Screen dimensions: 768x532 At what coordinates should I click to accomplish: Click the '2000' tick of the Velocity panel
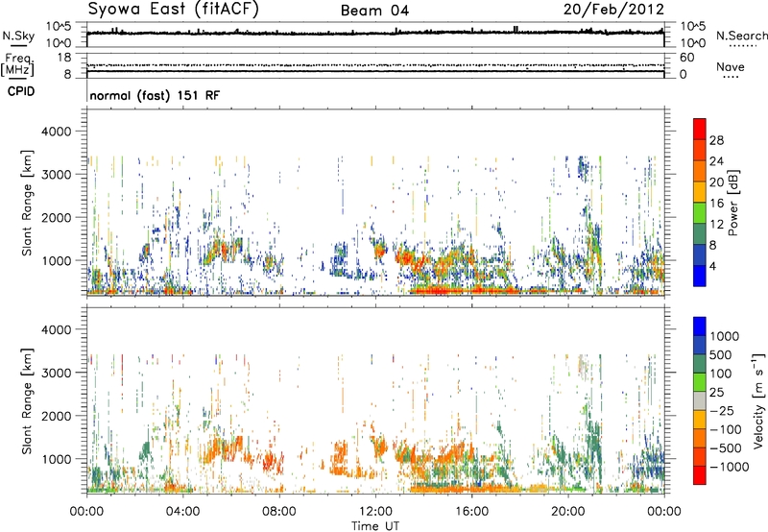pos(57,416)
